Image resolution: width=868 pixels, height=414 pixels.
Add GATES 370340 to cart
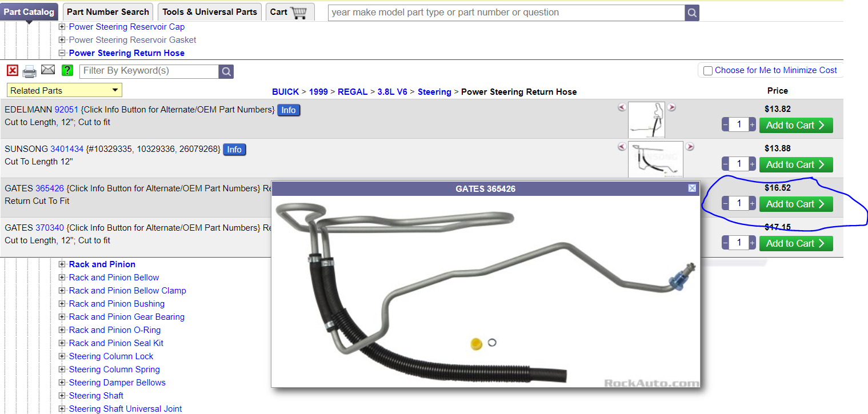point(796,243)
